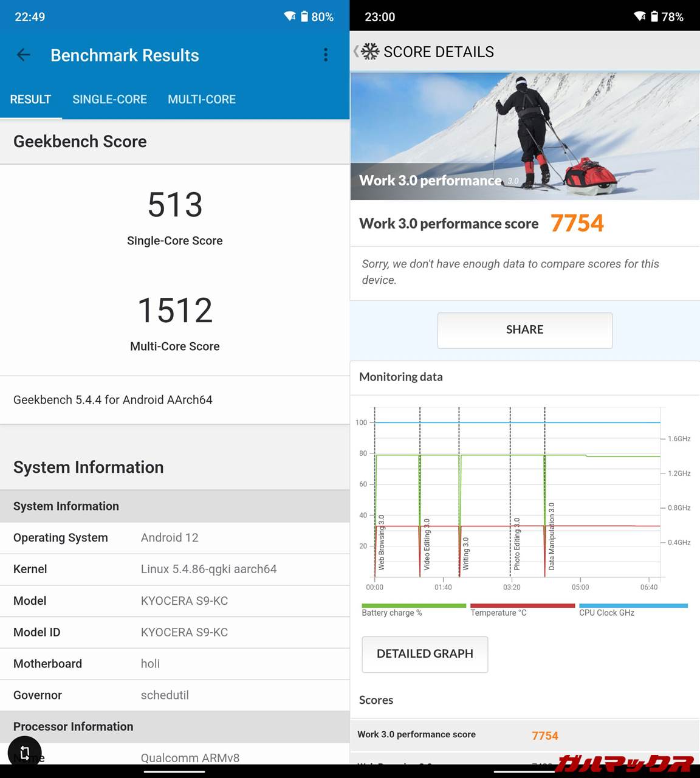The height and width of the screenshot is (778, 700).
Task: Tap the screen rotation floating icon
Action: 25,752
